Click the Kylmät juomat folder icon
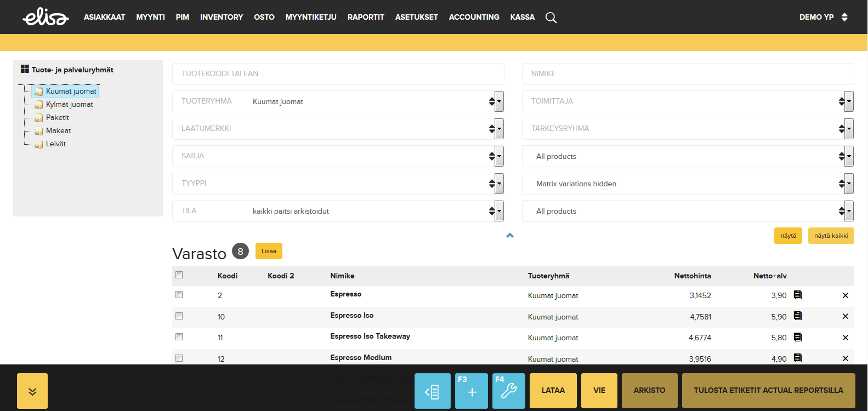 tap(38, 105)
